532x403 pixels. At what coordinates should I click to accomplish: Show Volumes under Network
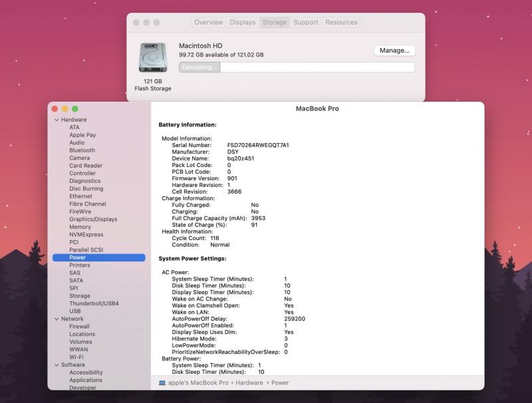(x=80, y=342)
